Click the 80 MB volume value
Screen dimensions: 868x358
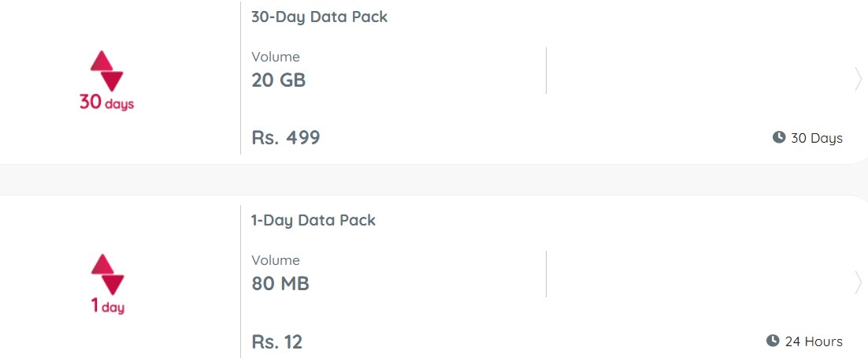[x=280, y=284]
